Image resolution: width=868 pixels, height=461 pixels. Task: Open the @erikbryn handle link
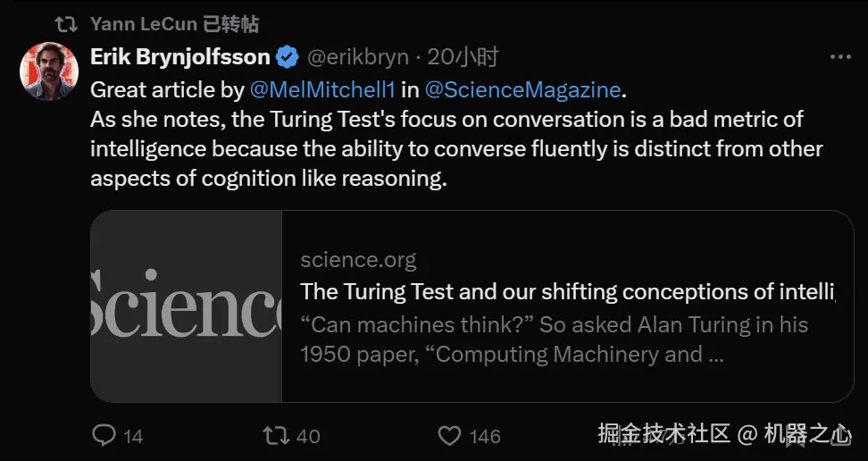[357, 57]
